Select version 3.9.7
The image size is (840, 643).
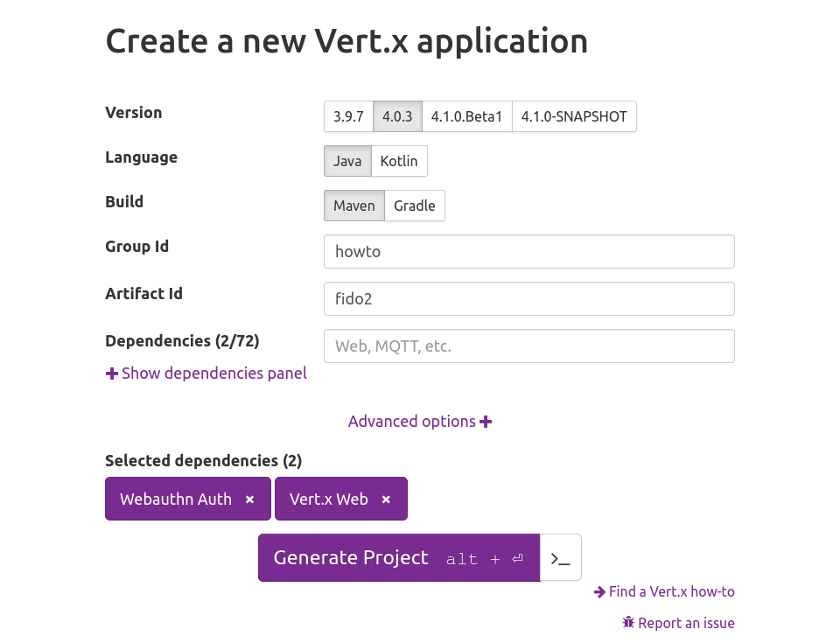348,116
